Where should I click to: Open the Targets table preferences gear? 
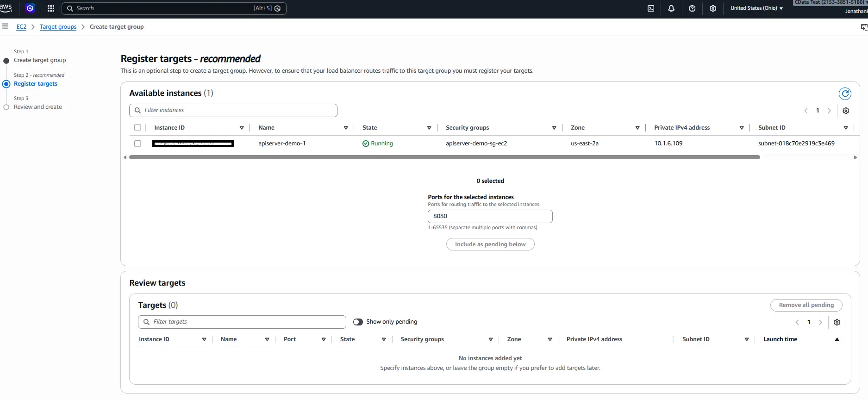(837, 322)
